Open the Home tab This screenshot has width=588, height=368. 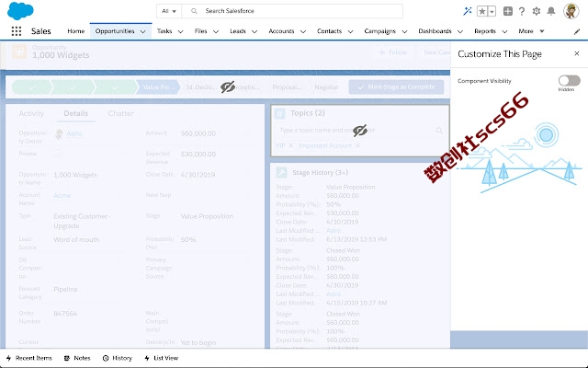(x=76, y=31)
